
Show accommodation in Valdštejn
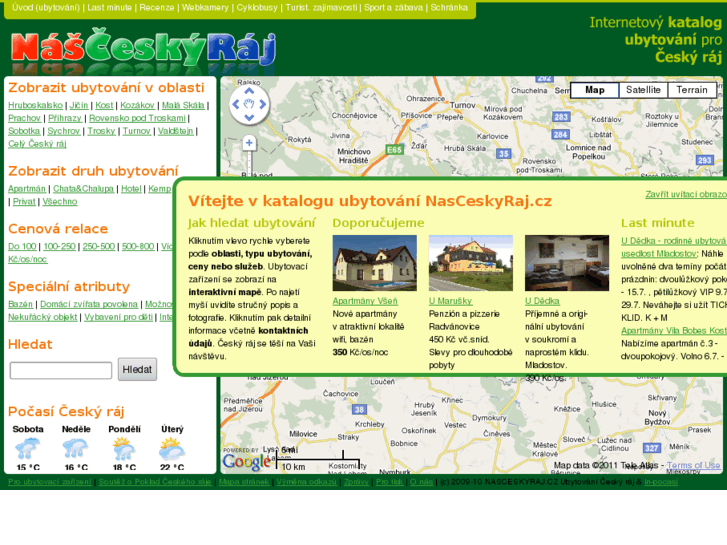[x=175, y=131]
